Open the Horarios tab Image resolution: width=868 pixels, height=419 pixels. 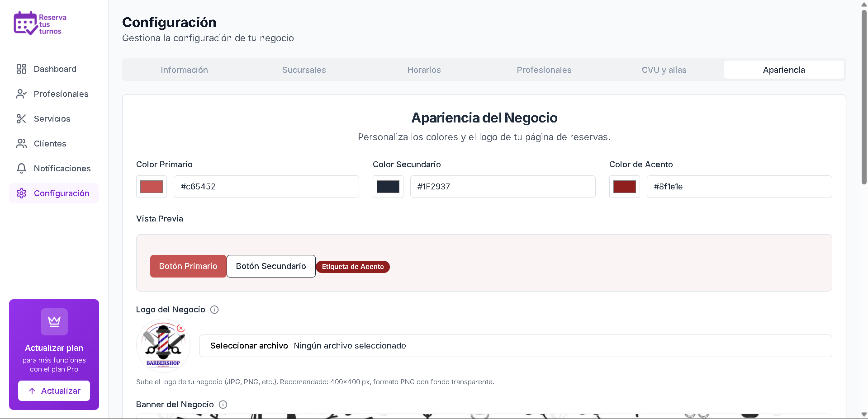423,70
